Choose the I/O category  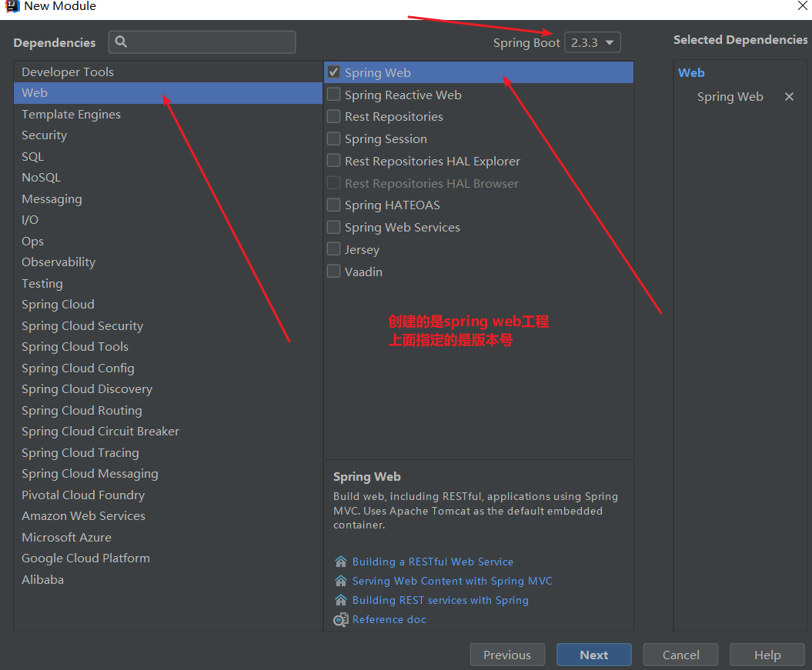[x=169, y=220]
